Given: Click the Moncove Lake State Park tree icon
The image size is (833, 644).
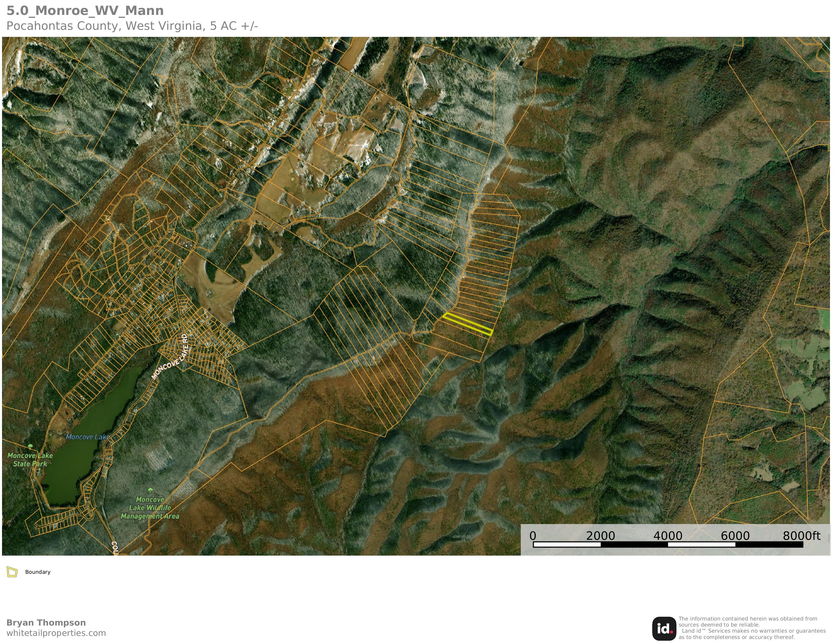Looking at the screenshot, I should click(x=30, y=446).
